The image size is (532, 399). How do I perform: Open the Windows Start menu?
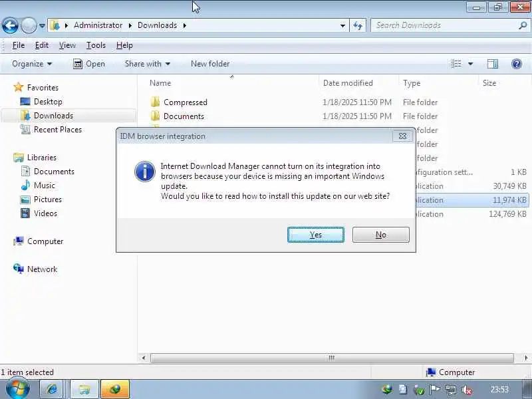click(18, 389)
